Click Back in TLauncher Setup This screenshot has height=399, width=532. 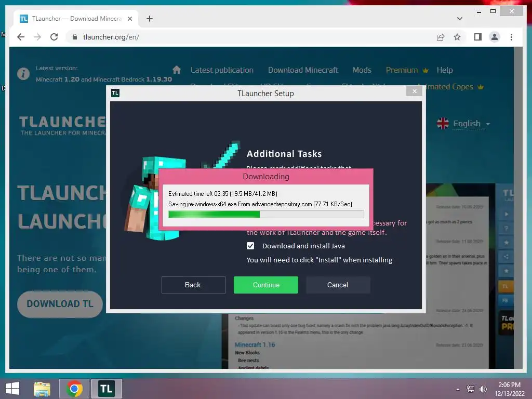click(193, 285)
